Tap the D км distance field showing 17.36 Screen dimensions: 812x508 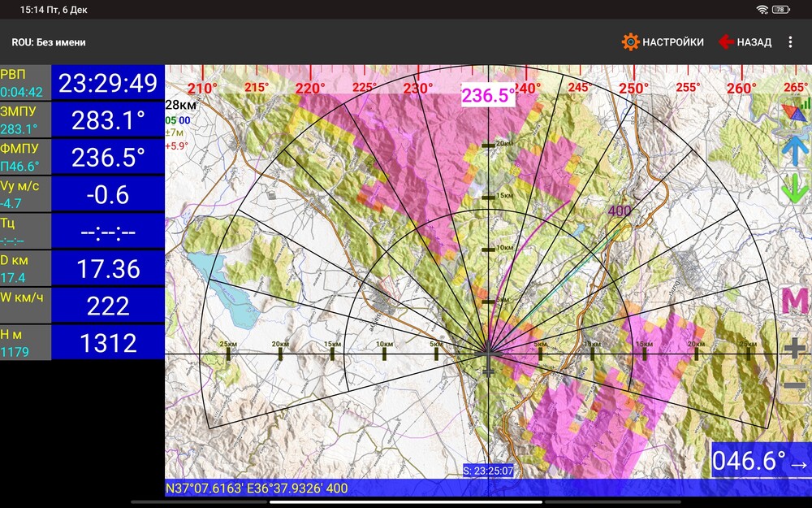pyautogui.click(x=81, y=267)
